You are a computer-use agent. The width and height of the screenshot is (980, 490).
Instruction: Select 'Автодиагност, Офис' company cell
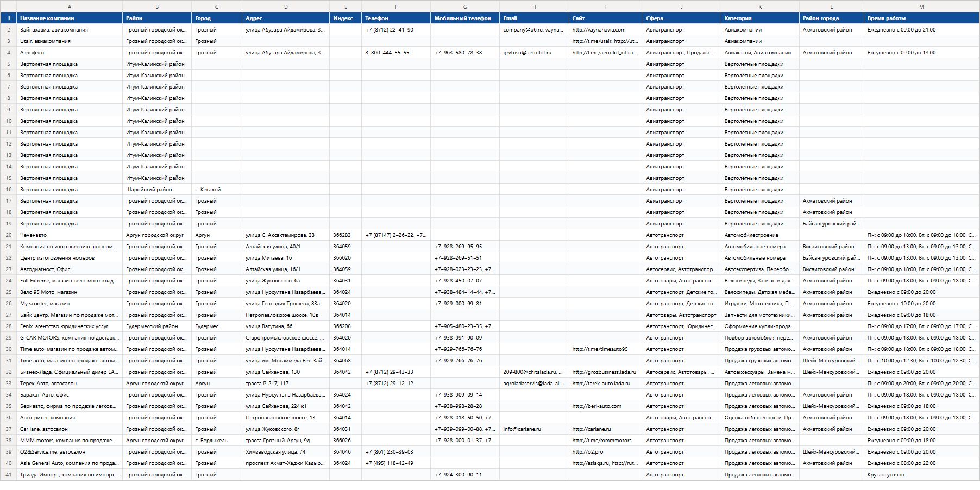(70, 269)
